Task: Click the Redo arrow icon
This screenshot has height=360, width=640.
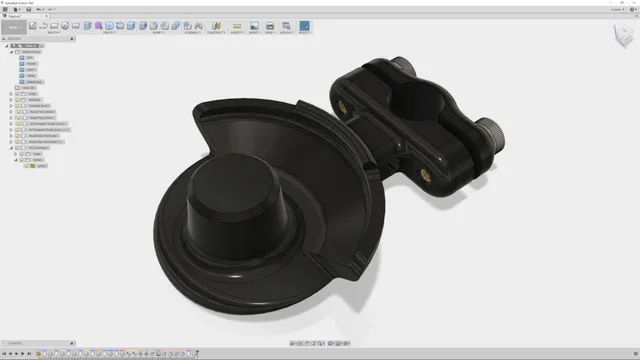Action: coord(50,9)
